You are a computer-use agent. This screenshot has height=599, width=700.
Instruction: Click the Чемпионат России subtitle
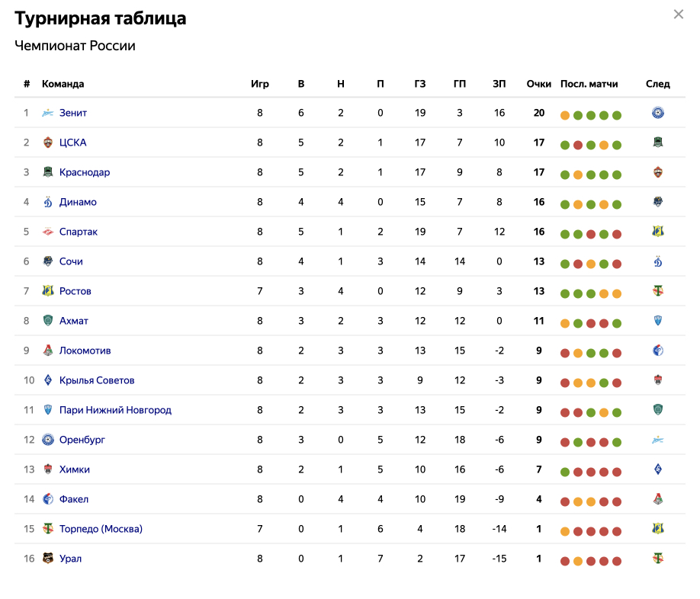point(75,46)
